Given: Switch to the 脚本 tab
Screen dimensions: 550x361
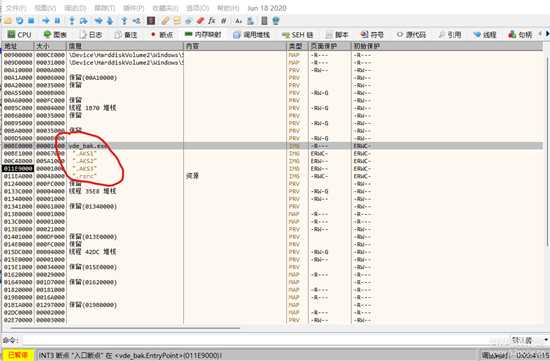Looking at the screenshot, I should point(337,34).
